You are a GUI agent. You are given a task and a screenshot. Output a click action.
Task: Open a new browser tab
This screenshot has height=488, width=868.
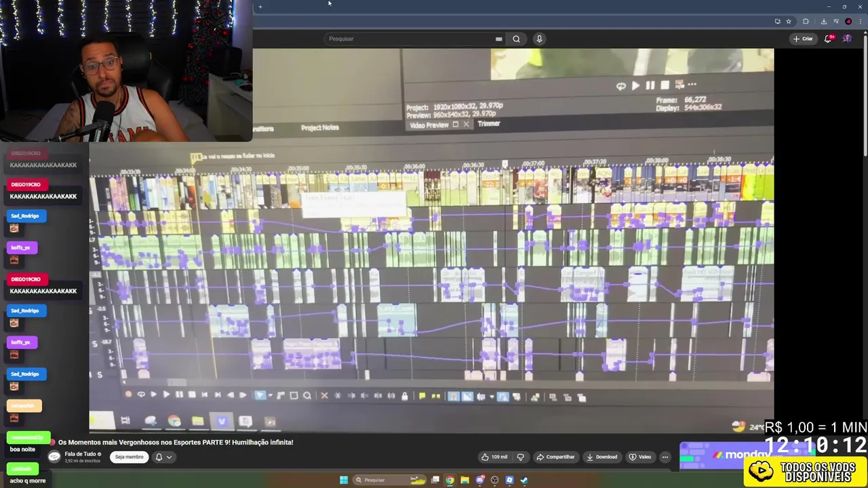click(x=260, y=7)
